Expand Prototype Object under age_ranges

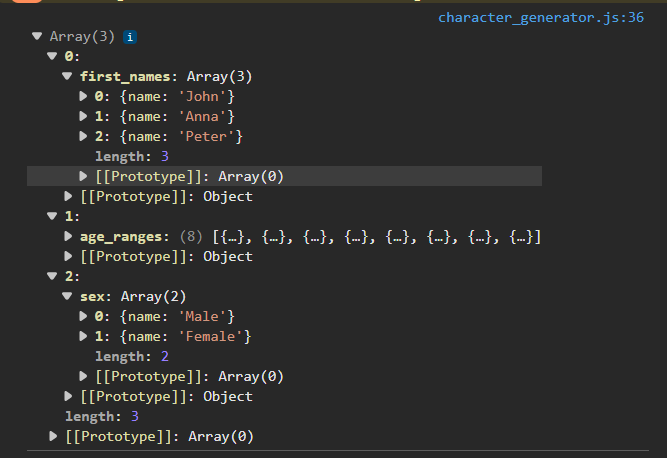(x=69, y=256)
